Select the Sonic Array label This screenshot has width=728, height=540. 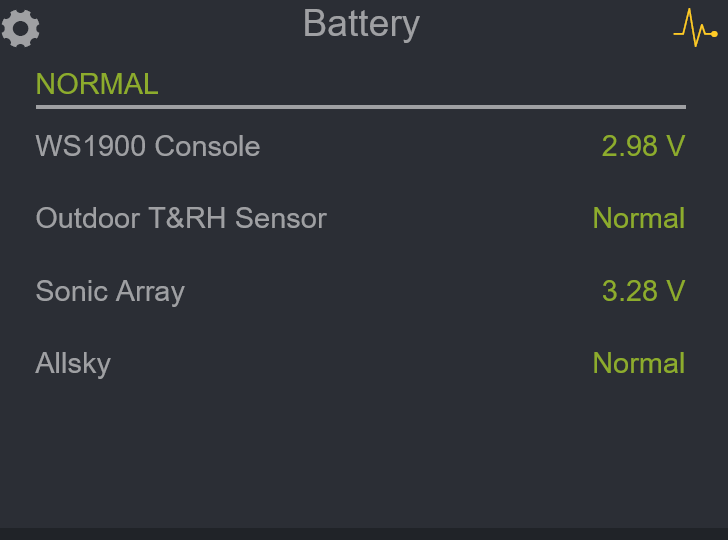(x=110, y=292)
